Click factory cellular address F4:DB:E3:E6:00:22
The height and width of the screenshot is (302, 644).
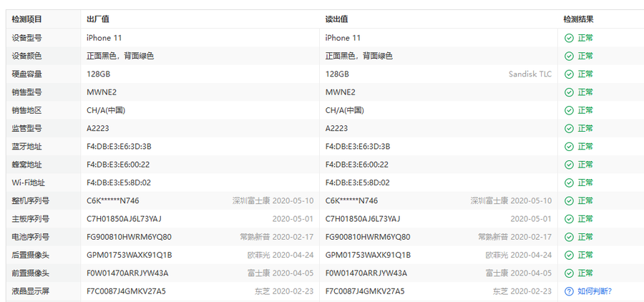coord(118,165)
